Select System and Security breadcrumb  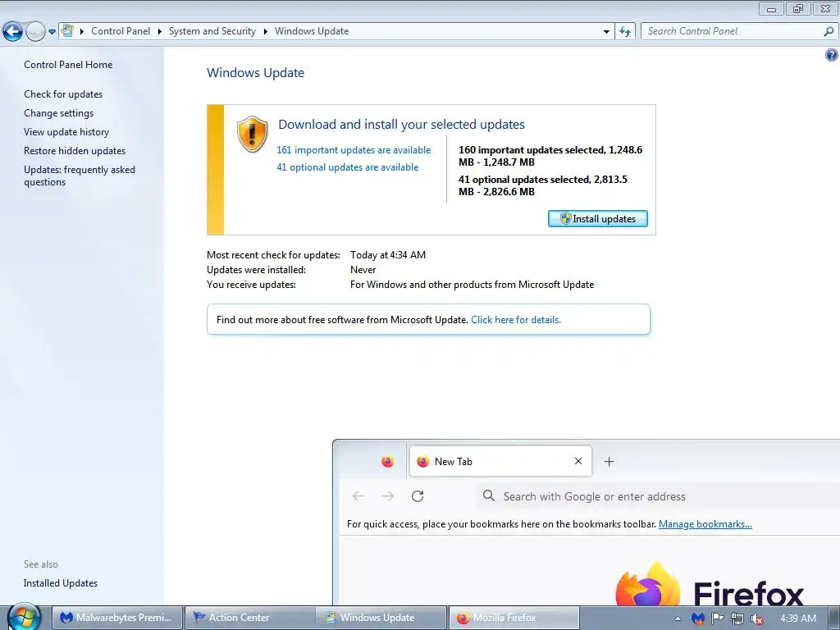coord(212,31)
